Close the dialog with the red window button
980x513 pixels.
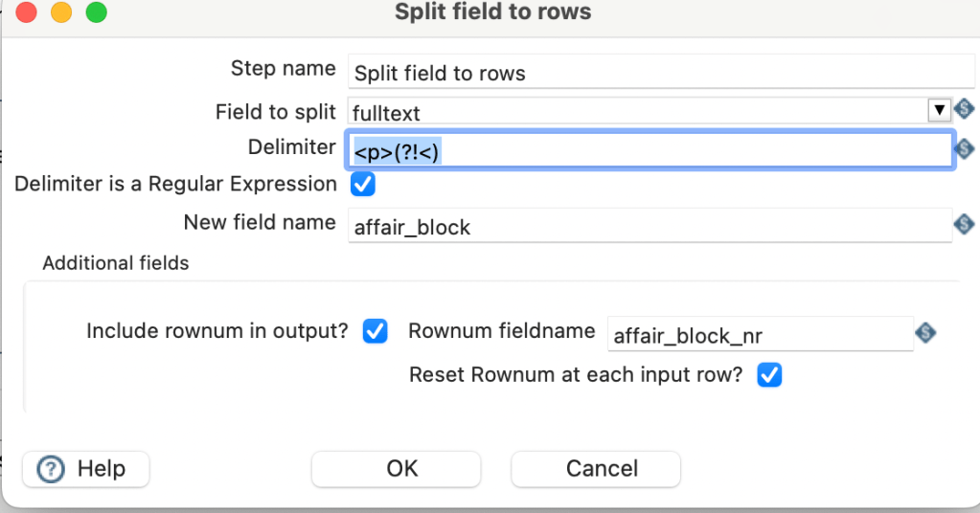coord(27,13)
